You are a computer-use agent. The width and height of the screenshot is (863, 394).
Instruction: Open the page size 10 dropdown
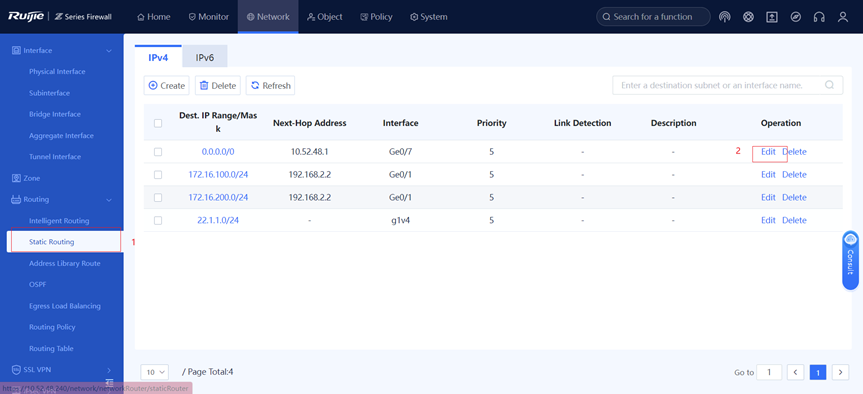(155, 372)
